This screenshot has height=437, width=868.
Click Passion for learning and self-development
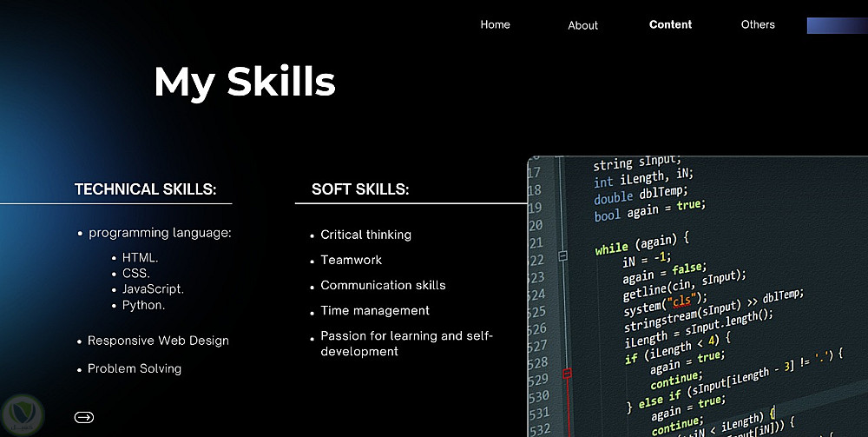pos(406,343)
